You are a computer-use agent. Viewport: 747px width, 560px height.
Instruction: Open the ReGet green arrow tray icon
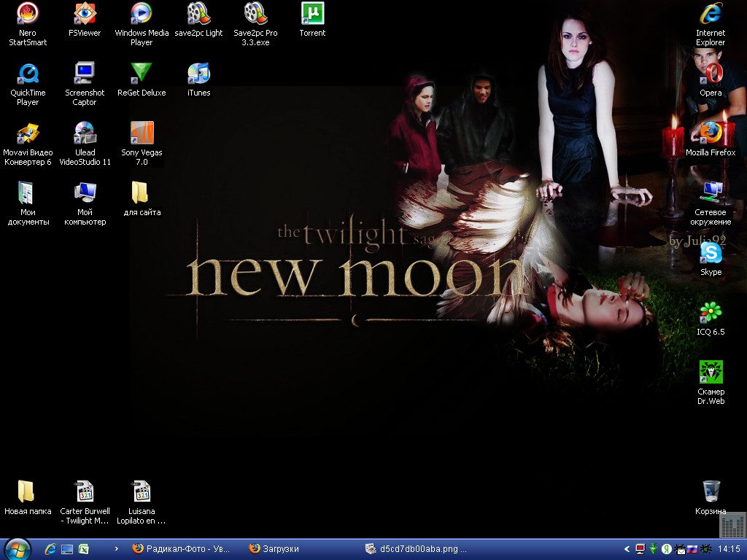tap(654, 549)
